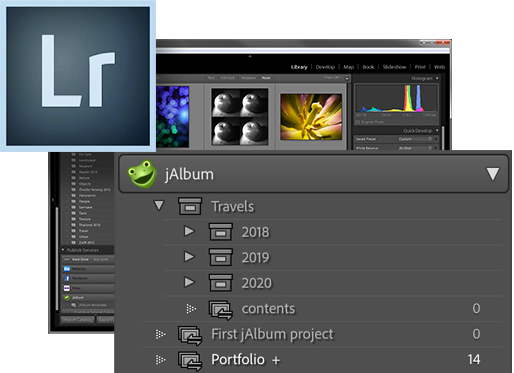The height and width of the screenshot is (373, 514).
Task: Click the Adobe Lightroom Lr logo
Action: point(78,76)
